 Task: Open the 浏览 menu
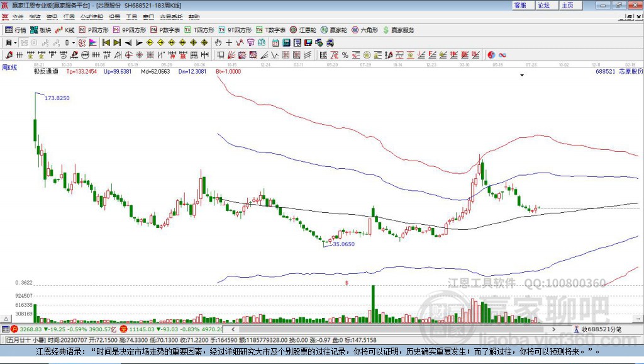pyautogui.click(x=35, y=17)
